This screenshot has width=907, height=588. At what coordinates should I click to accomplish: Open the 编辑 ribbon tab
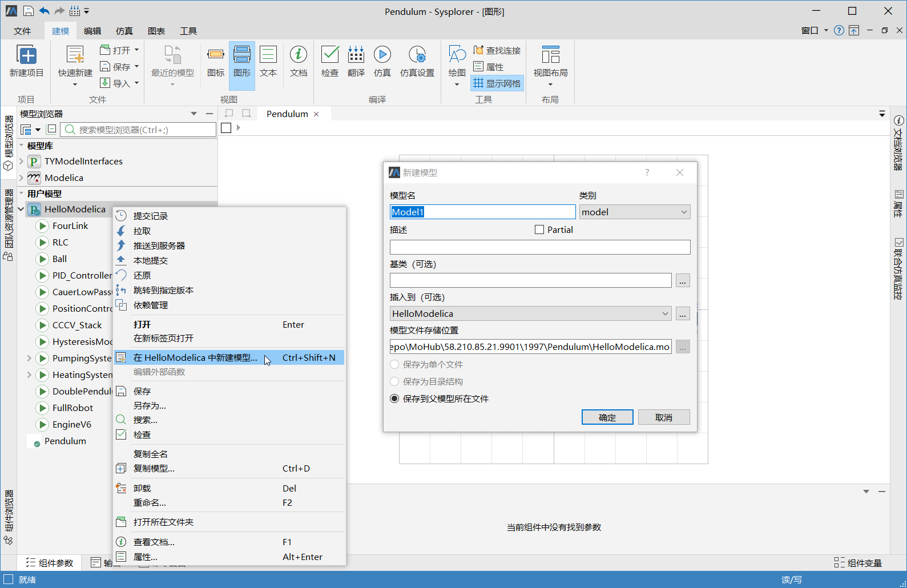point(92,31)
